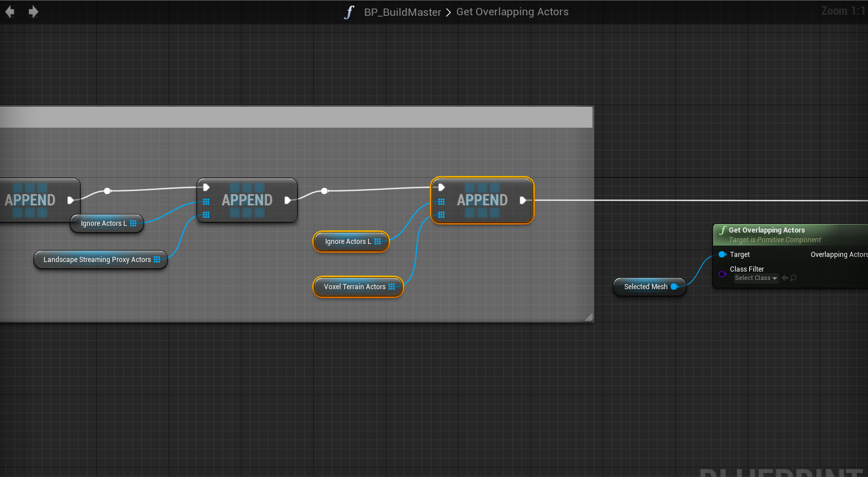This screenshot has width=868, height=477.
Task: Click the output pin on Selected Mesh
Action: coord(674,287)
